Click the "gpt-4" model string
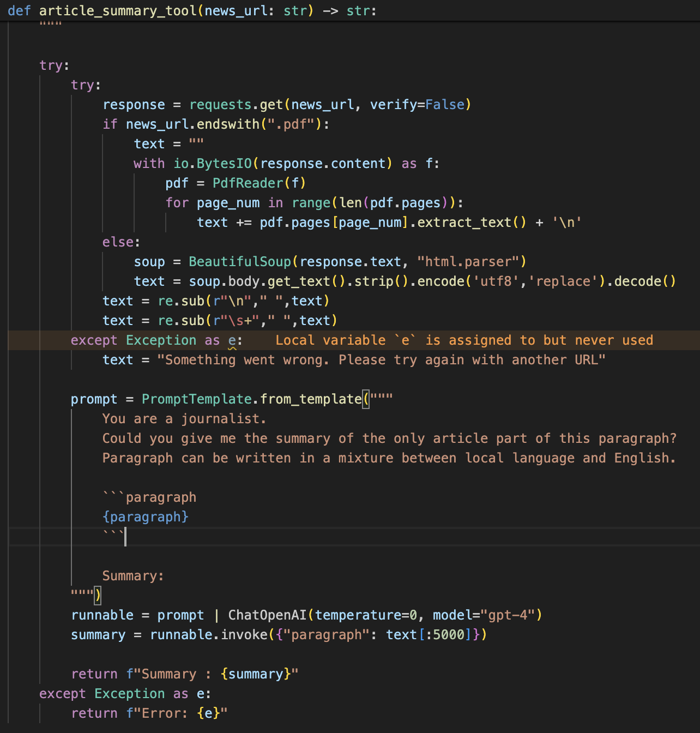Image resolution: width=700 pixels, height=733 pixels. 508,615
